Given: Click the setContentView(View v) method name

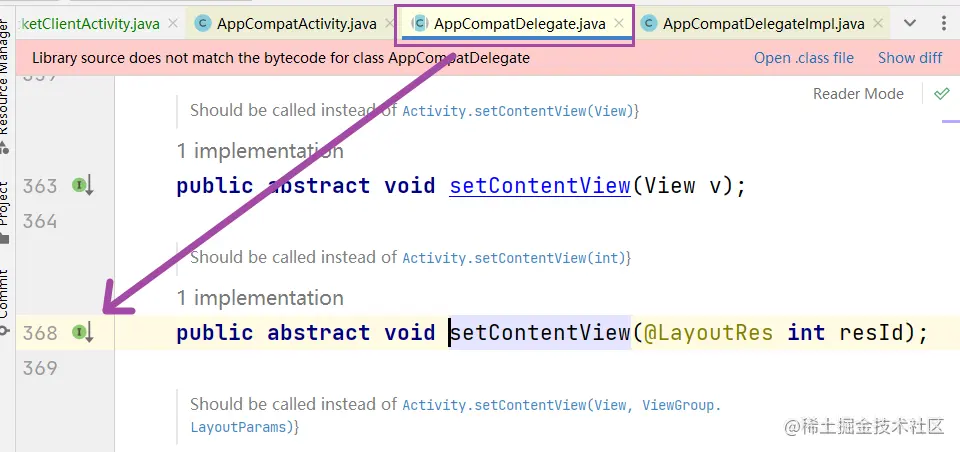Looking at the screenshot, I should 540,185.
